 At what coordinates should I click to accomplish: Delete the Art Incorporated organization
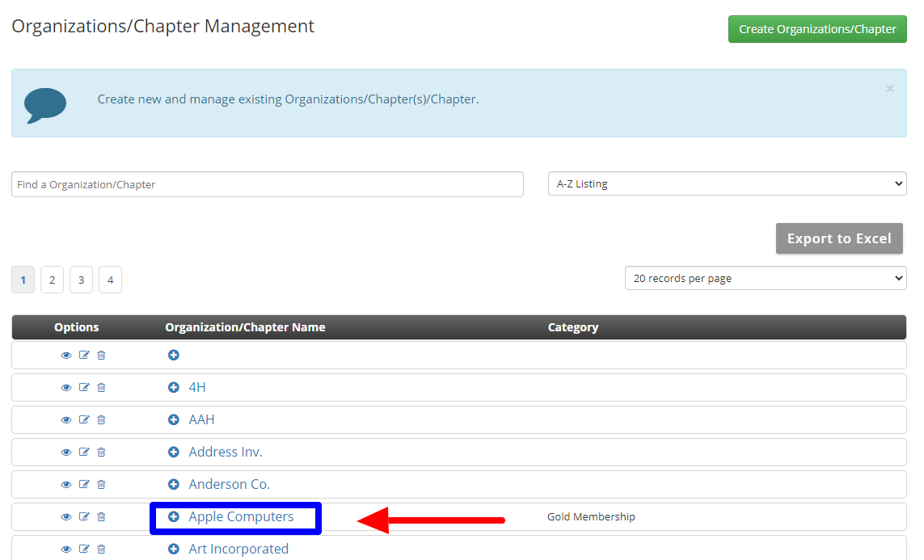click(x=101, y=549)
